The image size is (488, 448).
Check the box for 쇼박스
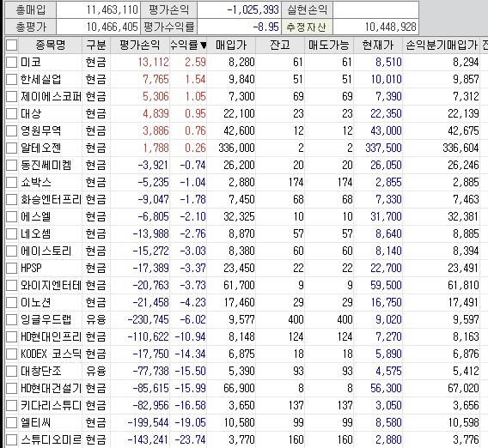click(x=11, y=183)
